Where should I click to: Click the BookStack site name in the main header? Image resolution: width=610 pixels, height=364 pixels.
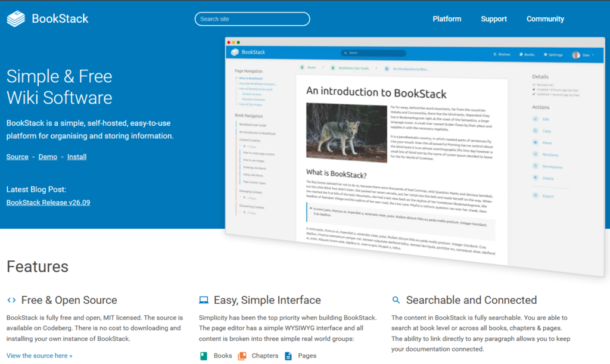60,18
